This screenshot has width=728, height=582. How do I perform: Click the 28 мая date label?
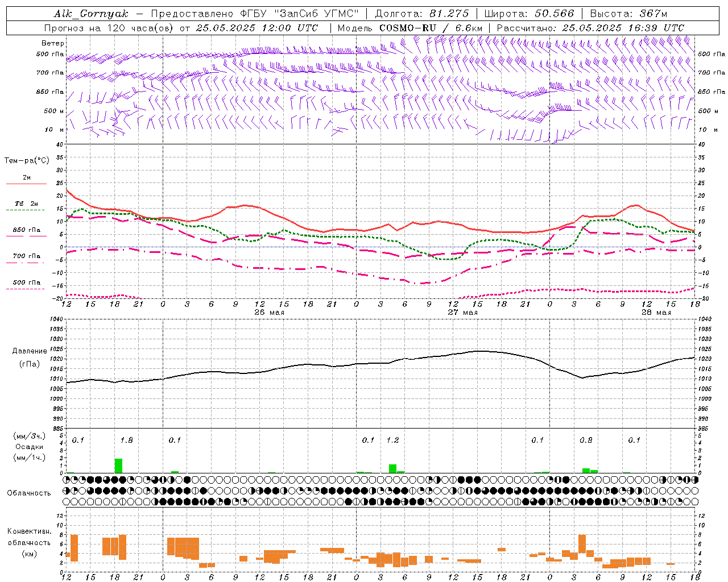click(x=656, y=312)
